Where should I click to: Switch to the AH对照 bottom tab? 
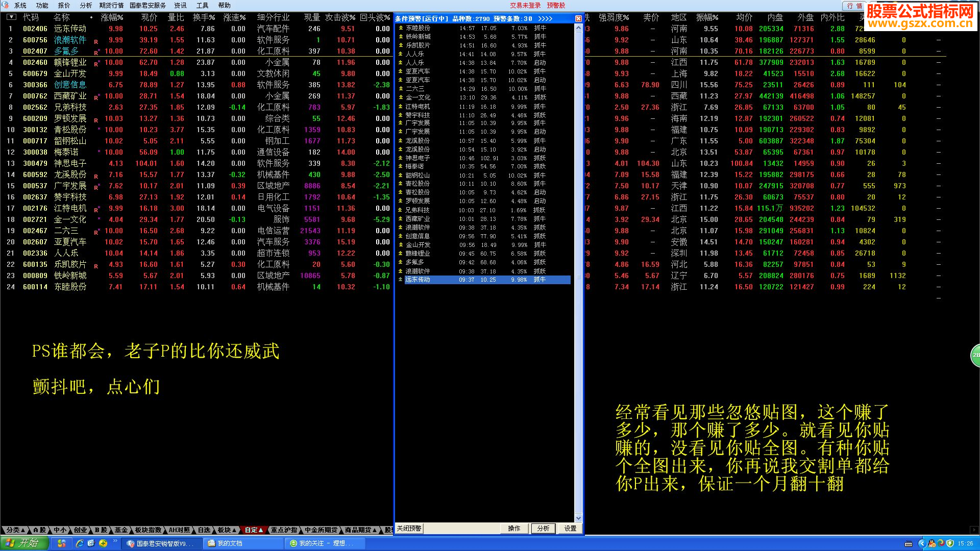click(179, 530)
